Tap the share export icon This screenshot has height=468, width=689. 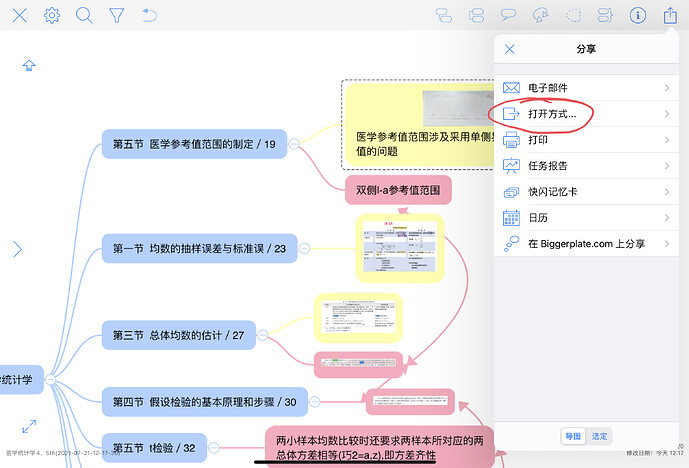(x=670, y=15)
